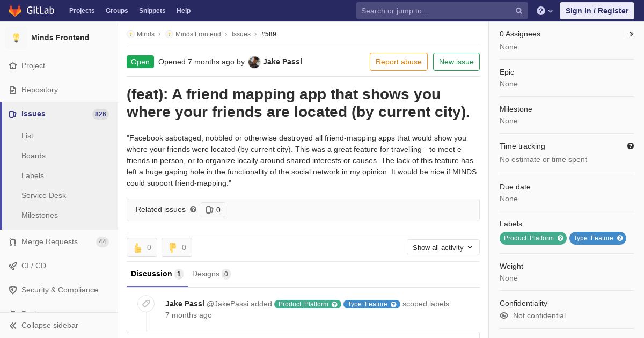
Task: Click the 826 issues count badge
Action: tap(100, 114)
